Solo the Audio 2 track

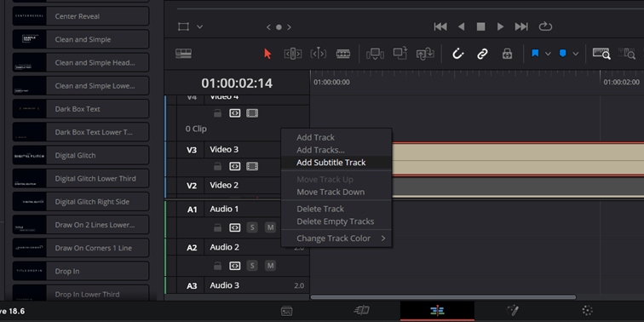point(252,266)
